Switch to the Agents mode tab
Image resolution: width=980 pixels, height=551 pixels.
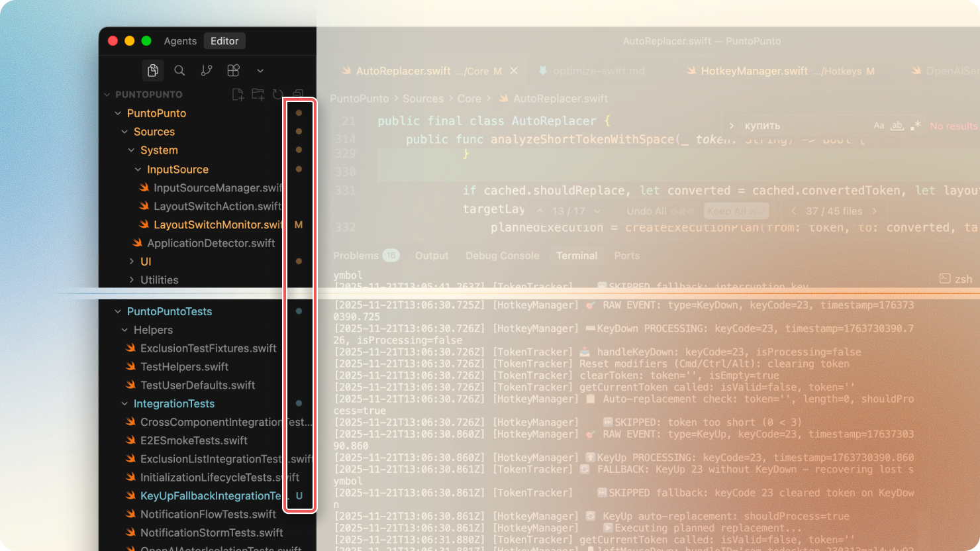(180, 41)
